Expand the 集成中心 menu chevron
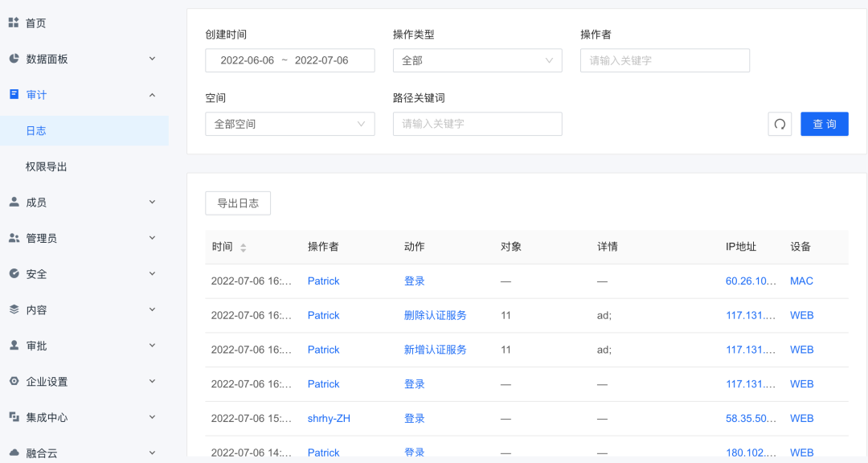Screen dimensions: 868x463 152,417
